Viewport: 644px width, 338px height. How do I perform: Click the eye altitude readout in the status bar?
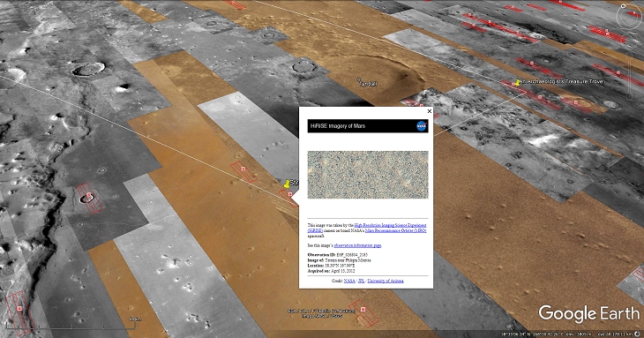pyautogui.click(x=615, y=334)
